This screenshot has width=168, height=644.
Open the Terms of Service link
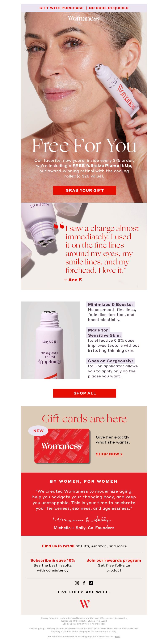[x=67, y=618]
